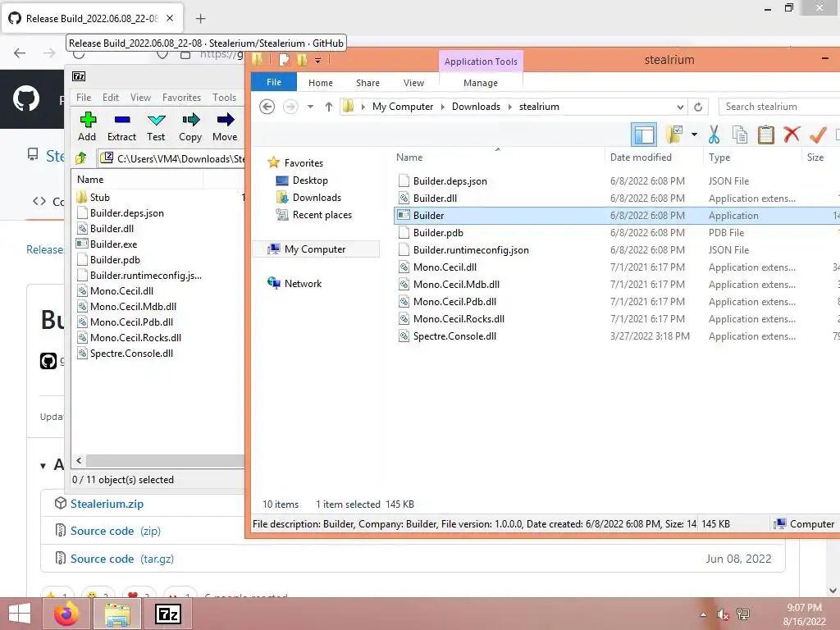Open 7-Zip from the taskbar
Screen dimensions: 840x630
point(167,614)
